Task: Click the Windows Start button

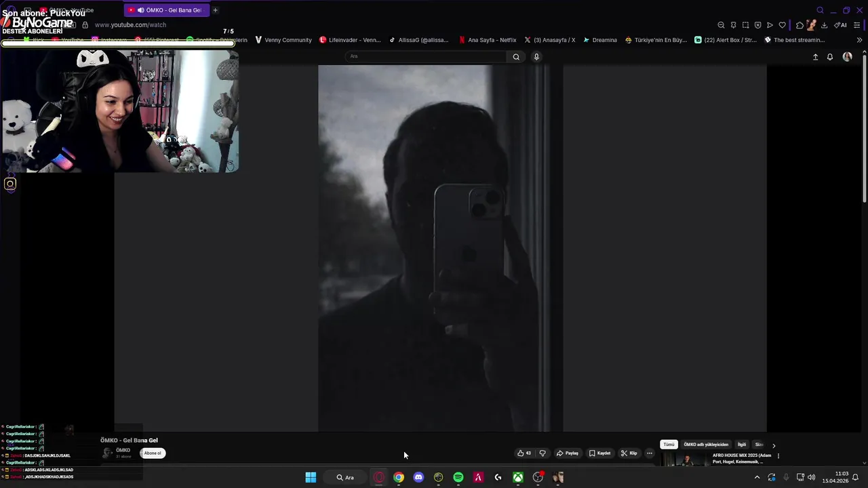Action: 311,477
